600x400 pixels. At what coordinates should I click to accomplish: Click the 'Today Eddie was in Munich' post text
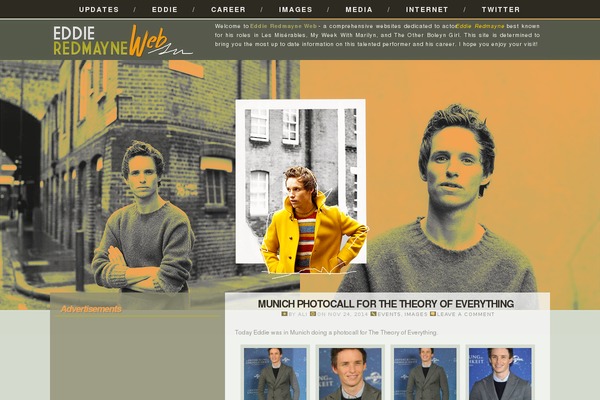tap(336, 333)
